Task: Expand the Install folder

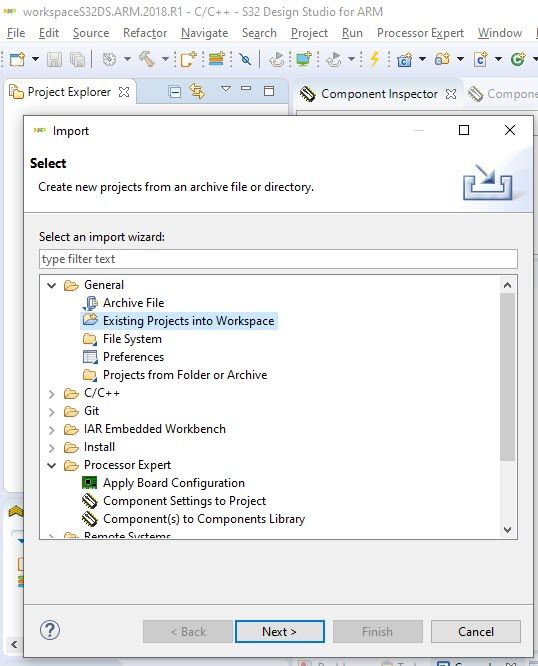Action: point(52,448)
